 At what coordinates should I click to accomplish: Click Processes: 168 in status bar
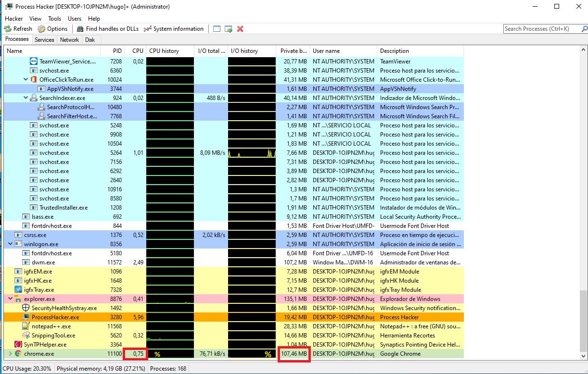click(168, 369)
